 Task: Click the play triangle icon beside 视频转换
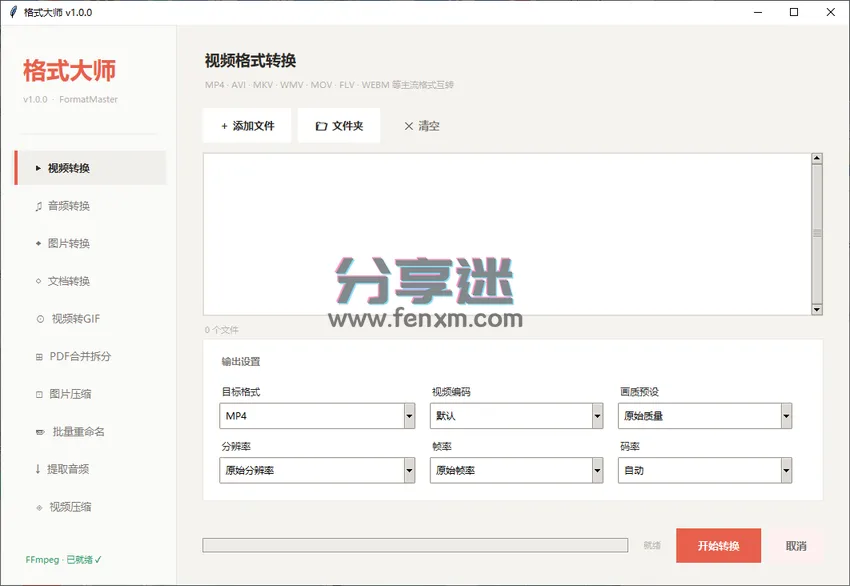38,168
